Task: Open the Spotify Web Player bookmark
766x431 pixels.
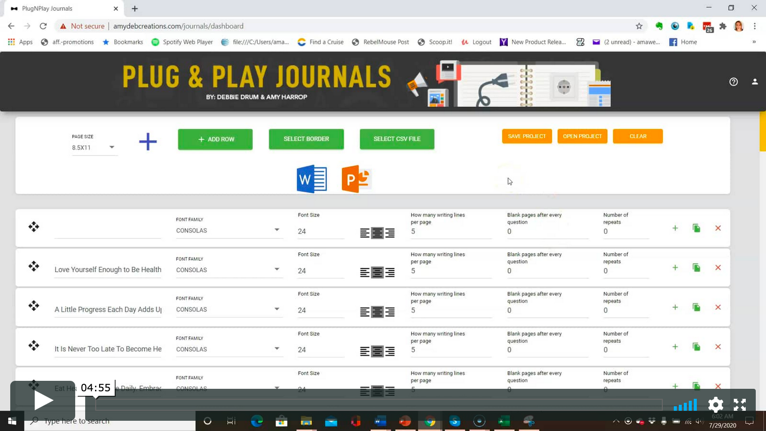Action: pos(182,42)
